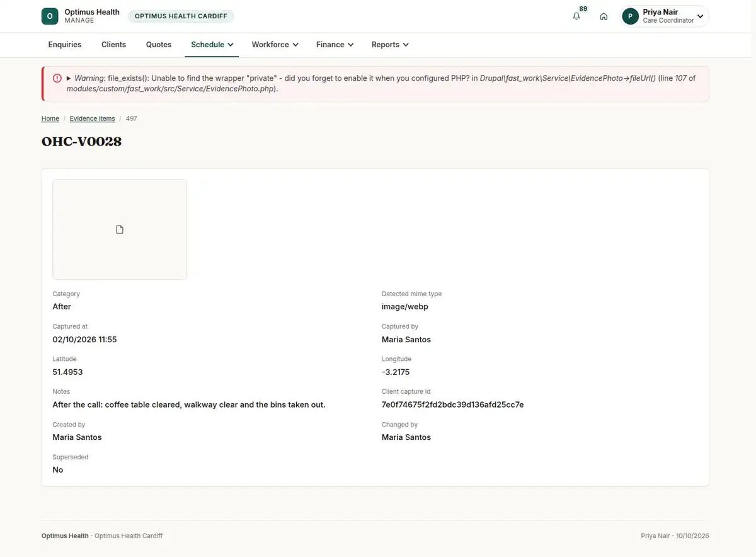Open the Schedule dropdown menu
The height and width of the screenshot is (557, 756).
pos(212,45)
